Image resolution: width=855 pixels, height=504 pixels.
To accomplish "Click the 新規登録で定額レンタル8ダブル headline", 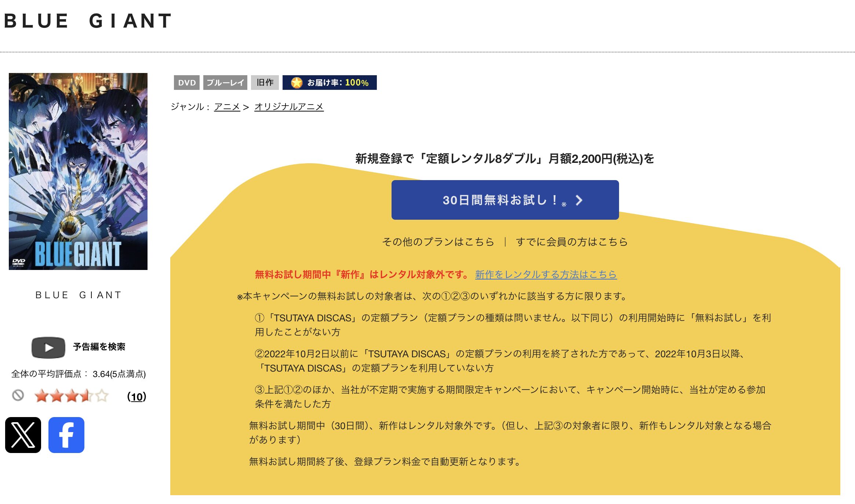I will tap(505, 158).
